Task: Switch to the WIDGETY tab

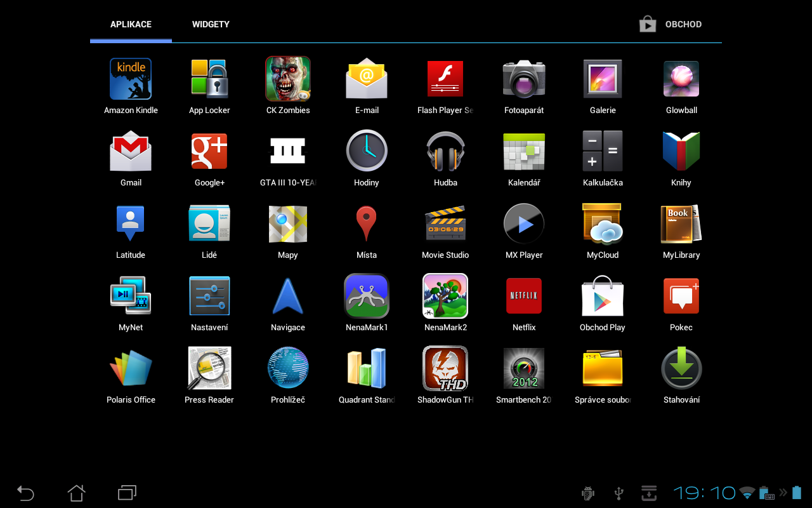Action: click(x=211, y=24)
